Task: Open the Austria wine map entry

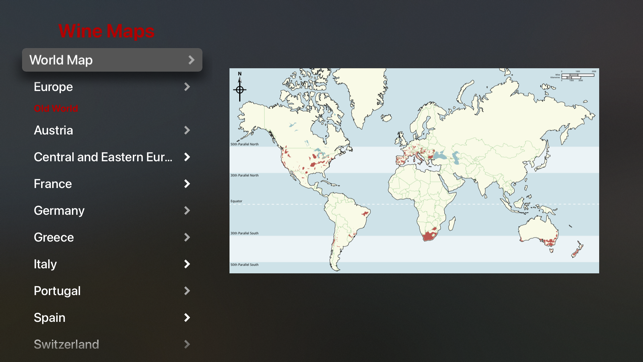Action: [x=112, y=130]
